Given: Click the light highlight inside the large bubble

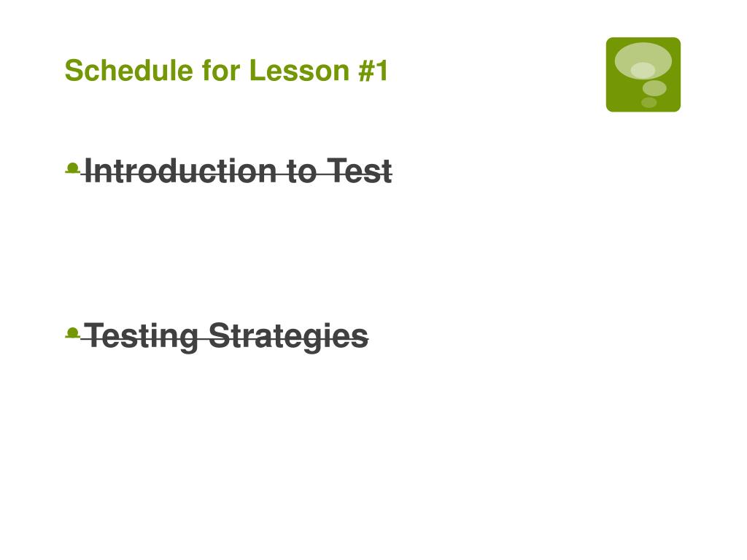Looking at the screenshot, I should click(643, 71).
